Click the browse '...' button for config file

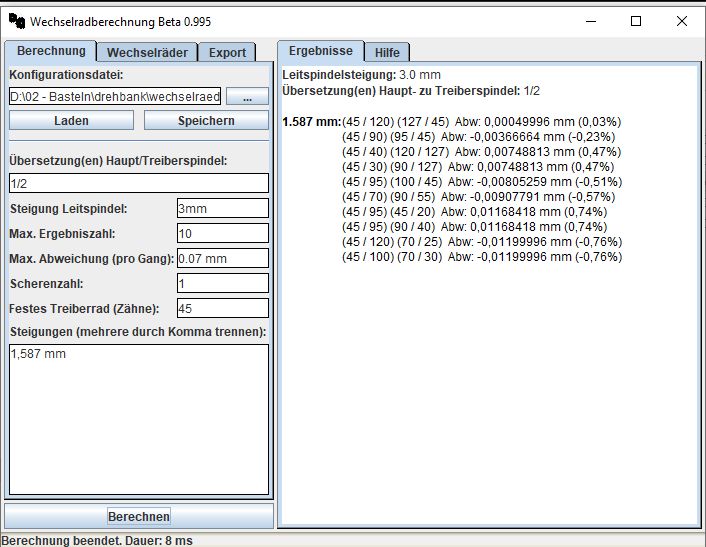(x=247, y=96)
